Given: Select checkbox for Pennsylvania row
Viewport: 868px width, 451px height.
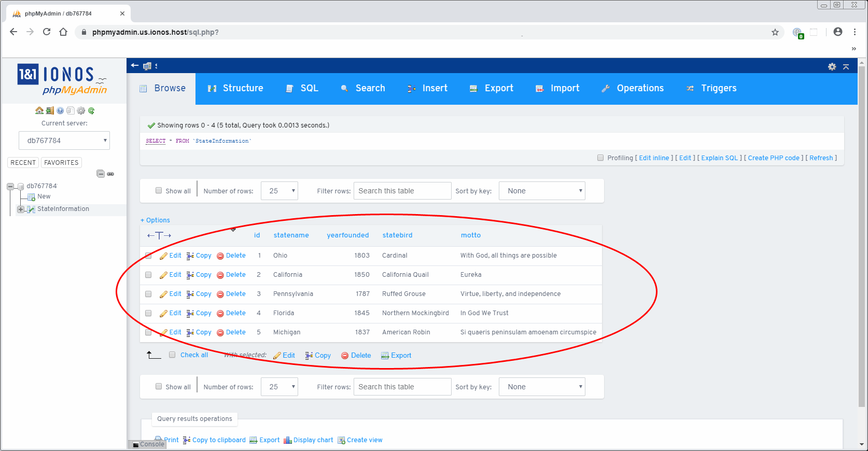Looking at the screenshot, I should (x=148, y=294).
